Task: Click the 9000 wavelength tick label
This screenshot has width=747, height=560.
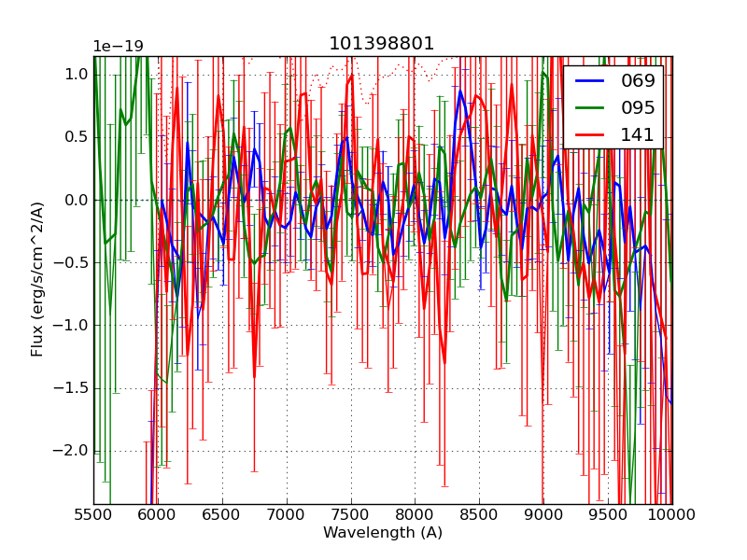Action: click(x=543, y=514)
